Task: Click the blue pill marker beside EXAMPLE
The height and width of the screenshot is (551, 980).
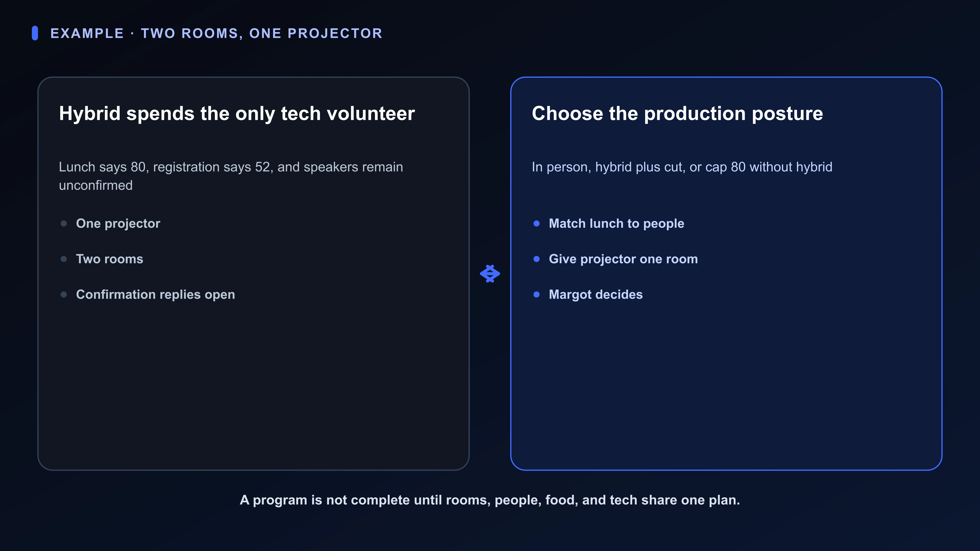Action: [x=35, y=33]
